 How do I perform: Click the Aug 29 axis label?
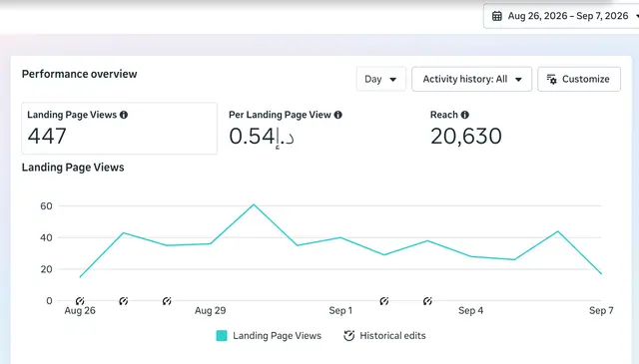(211, 311)
